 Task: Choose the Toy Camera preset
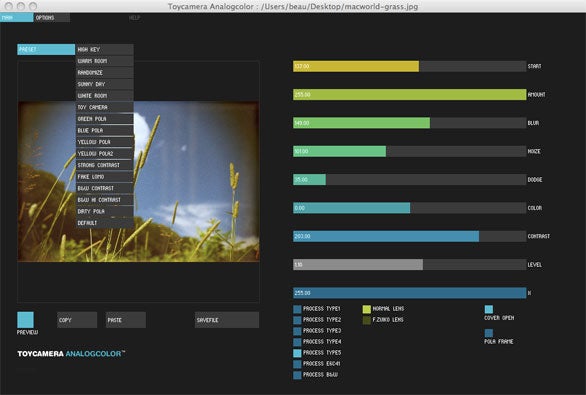click(x=105, y=107)
